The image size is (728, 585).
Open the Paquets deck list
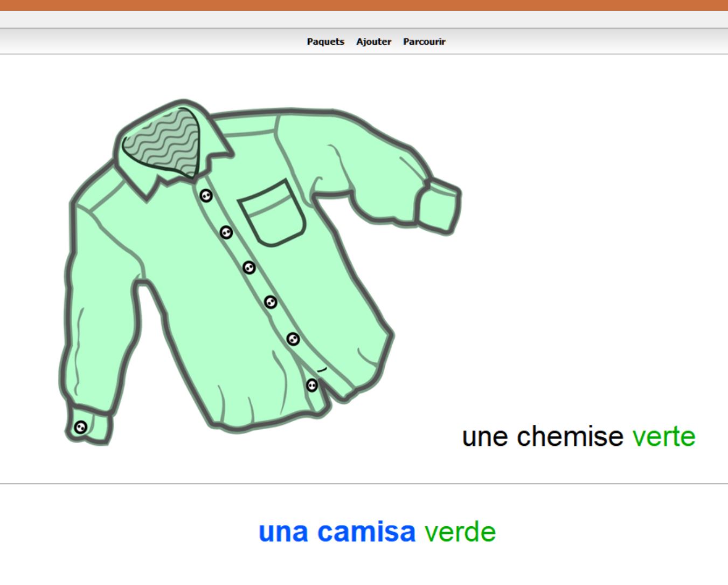click(325, 42)
